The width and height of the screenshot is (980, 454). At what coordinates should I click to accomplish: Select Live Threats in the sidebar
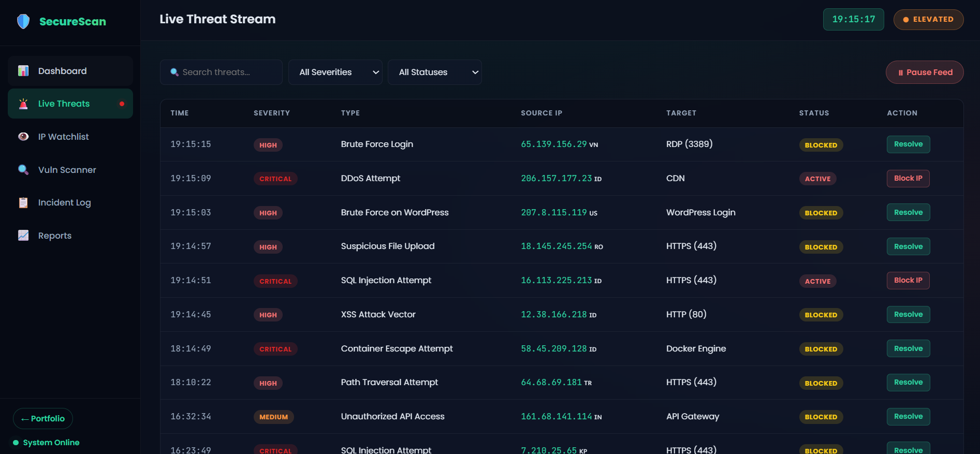[x=70, y=104]
